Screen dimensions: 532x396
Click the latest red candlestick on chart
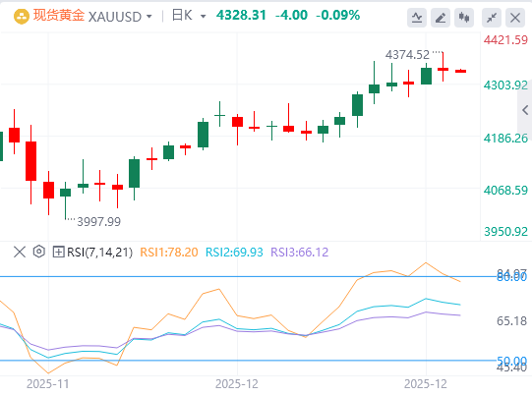[x=460, y=71]
